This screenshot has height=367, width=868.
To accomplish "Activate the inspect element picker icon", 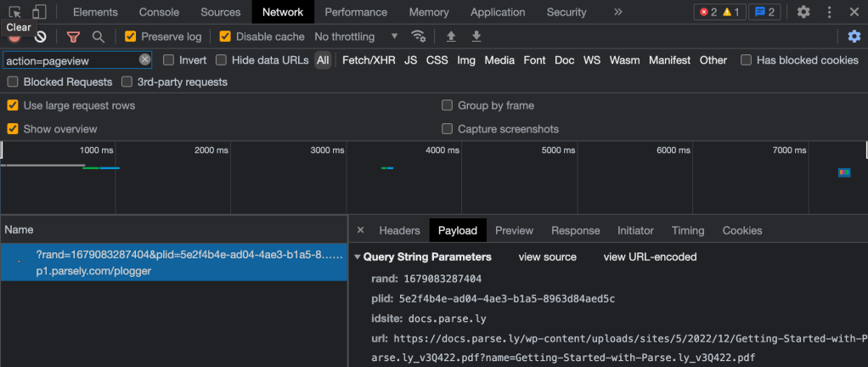I will pos(15,12).
